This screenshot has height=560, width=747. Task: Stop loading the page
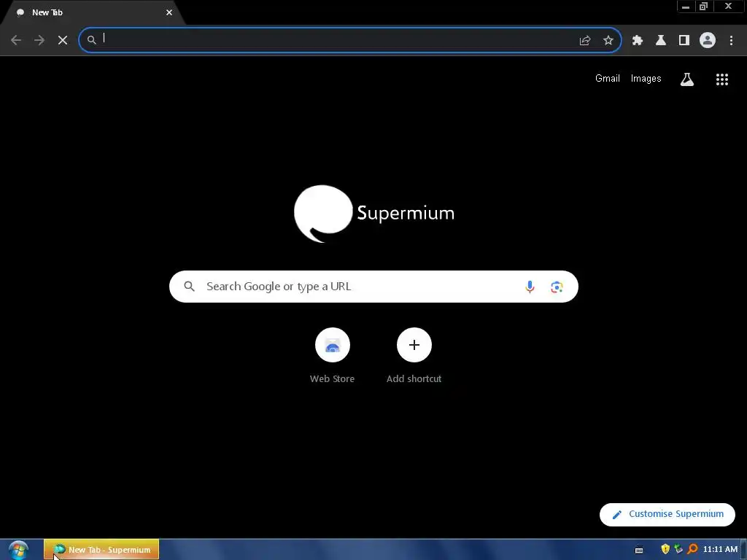(x=63, y=40)
